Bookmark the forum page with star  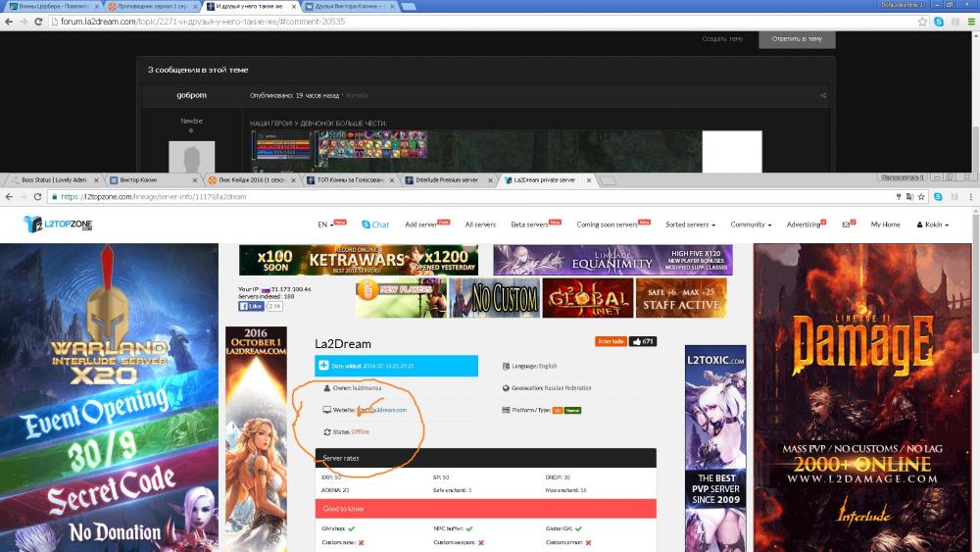pos(922,22)
